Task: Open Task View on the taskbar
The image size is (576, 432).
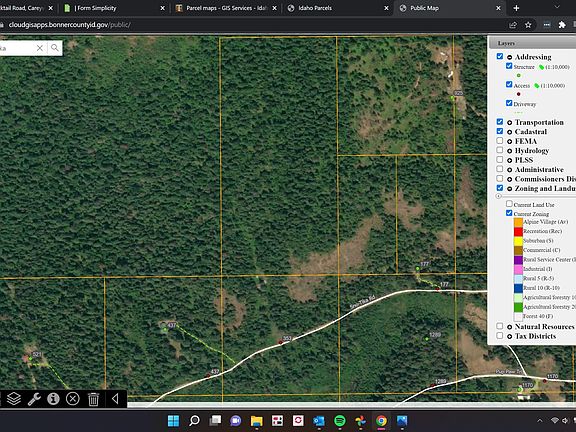Action: (x=215, y=421)
